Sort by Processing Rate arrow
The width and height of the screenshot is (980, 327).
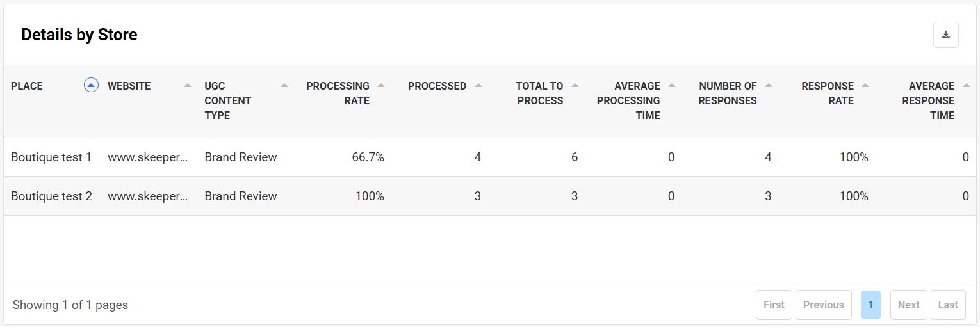pyautogui.click(x=381, y=85)
